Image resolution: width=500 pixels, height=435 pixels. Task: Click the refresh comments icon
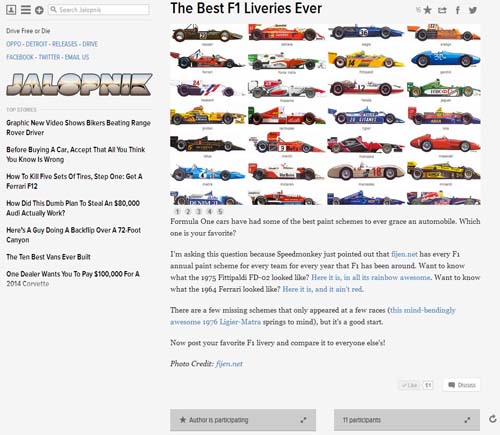[493, 419]
